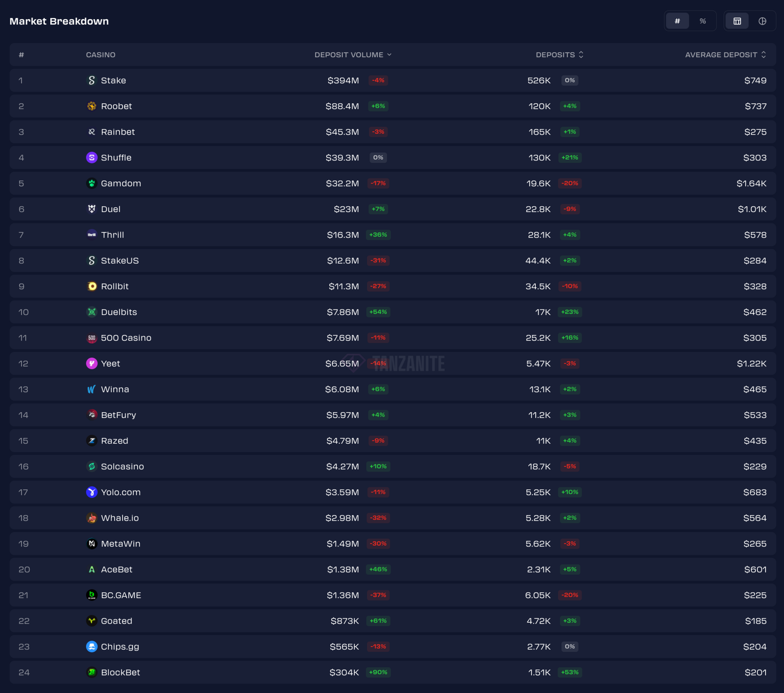This screenshot has height=693, width=784.
Task: Open the Rainbet casino link
Action: [118, 132]
